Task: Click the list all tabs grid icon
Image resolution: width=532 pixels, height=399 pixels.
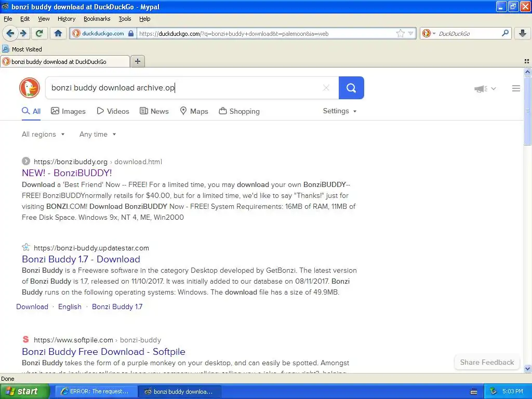Action: [x=527, y=61]
